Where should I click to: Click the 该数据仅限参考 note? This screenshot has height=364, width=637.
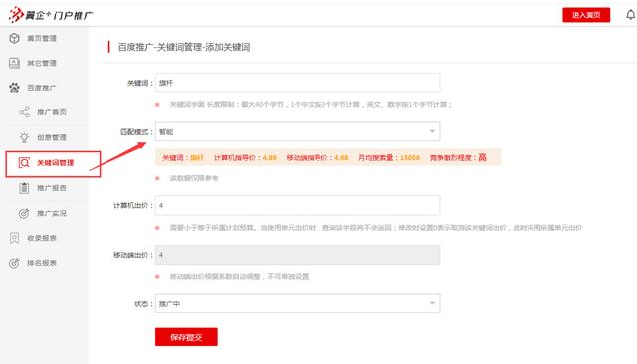point(194,178)
